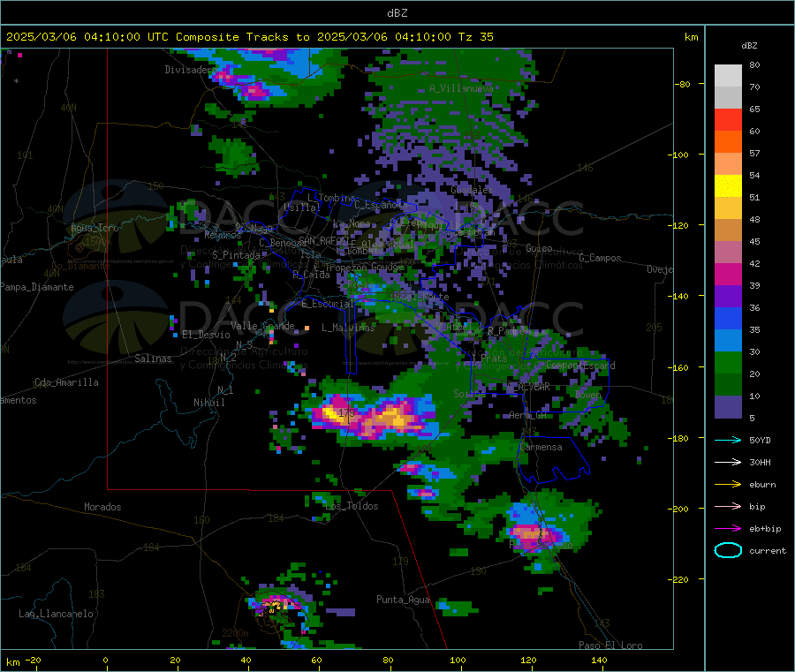Click the '-160' tick on vertical km axis

point(680,367)
